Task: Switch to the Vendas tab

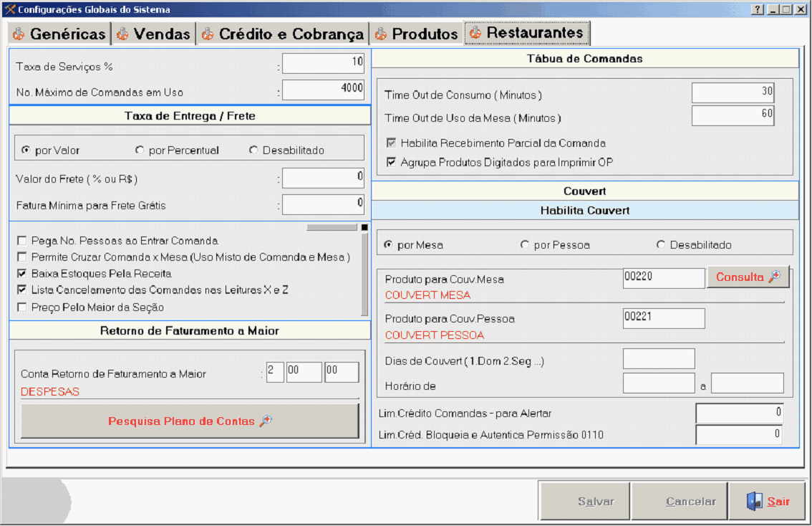Action: click(x=153, y=34)
